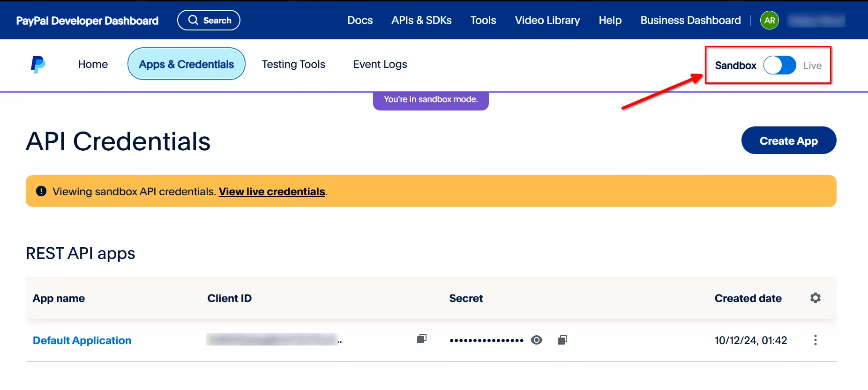The image size is (868, 390).
Task: Open the Default Application link
Action: click(82, 340)
